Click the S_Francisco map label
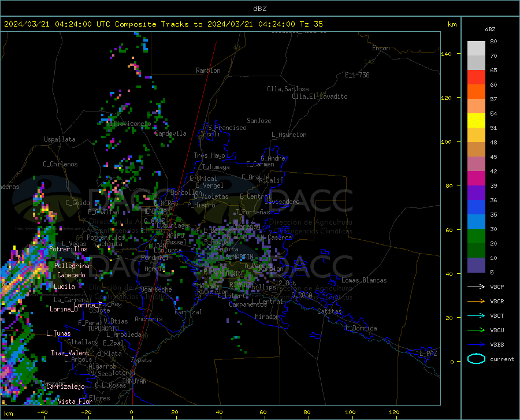 [x=228, y=128]
